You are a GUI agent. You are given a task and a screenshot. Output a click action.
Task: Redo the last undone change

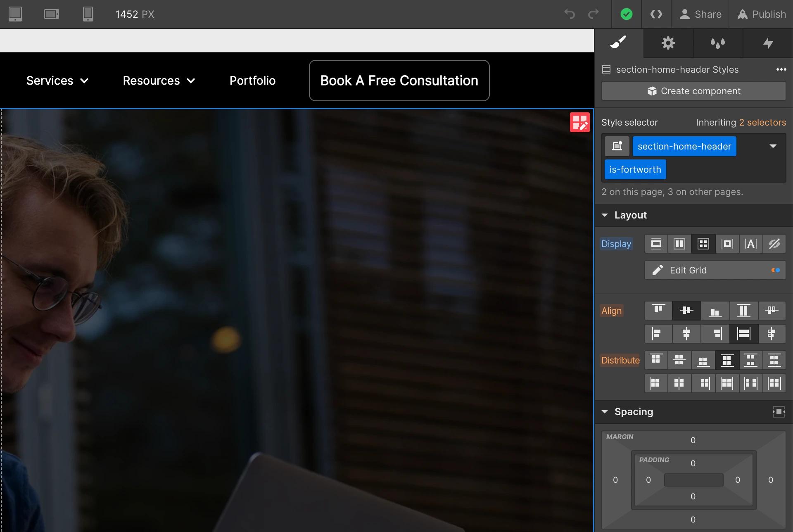pos(594,14)
